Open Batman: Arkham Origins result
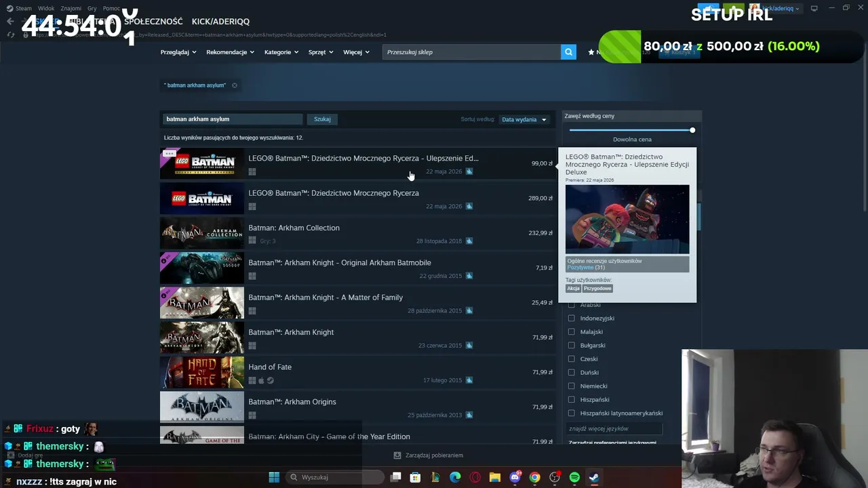The image size is (868, 488). pos(358,407)
